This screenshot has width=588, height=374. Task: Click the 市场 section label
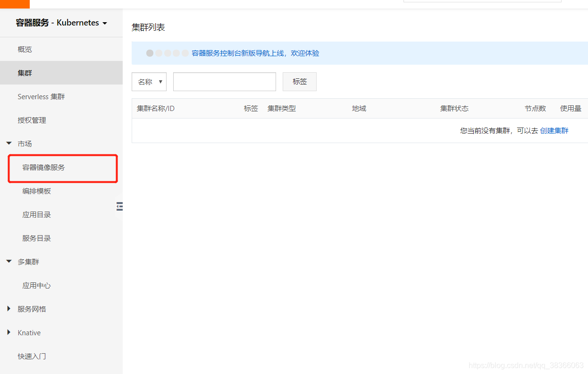(25, 144)
